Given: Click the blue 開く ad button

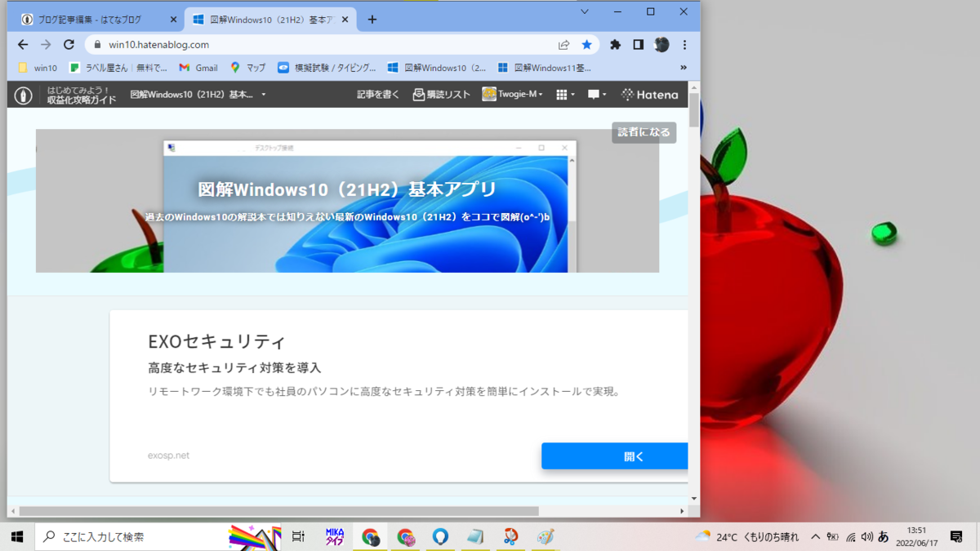Looking at the screenshot, I should (x=614, y=456).
